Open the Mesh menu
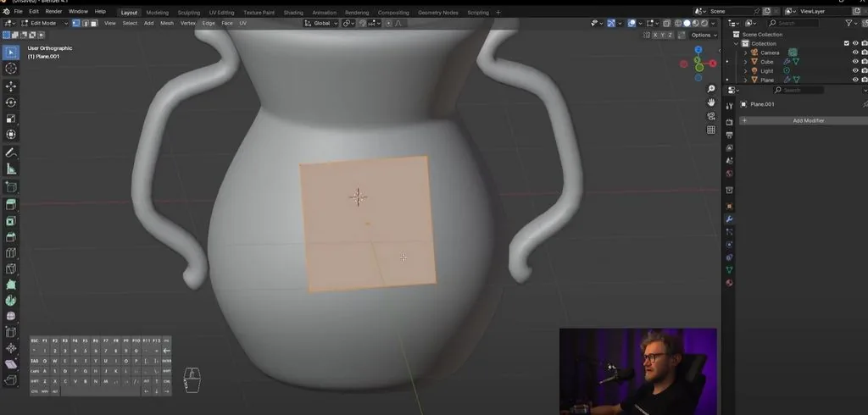868x415 pixels. coord(167,23)
